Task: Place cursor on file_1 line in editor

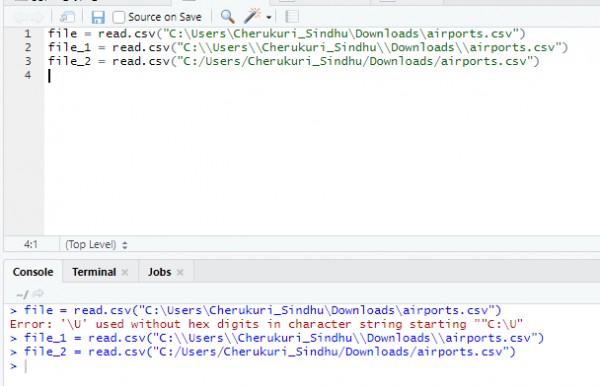Action: (x=308, y=47)
